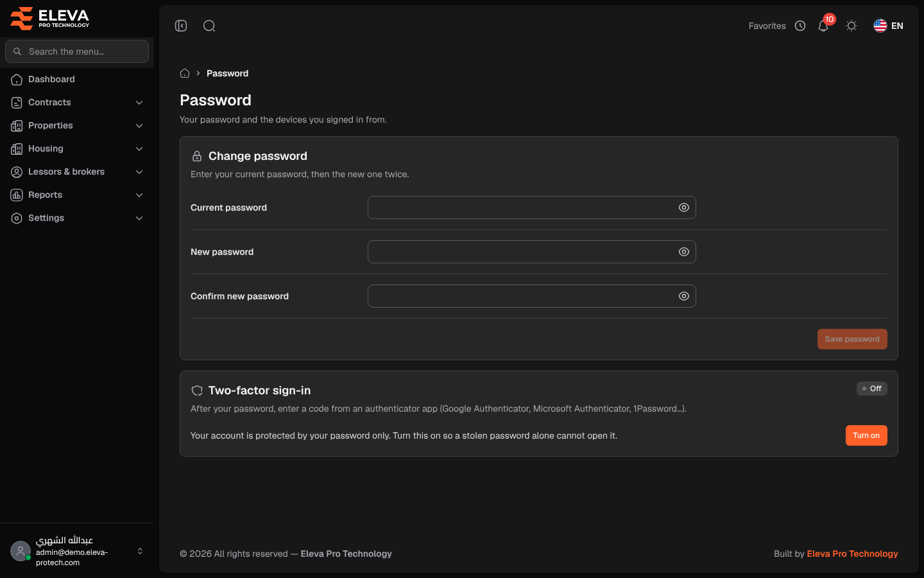Screen dimensions: 924x578
Task: Click the Save password button
Action: (852, 339)
